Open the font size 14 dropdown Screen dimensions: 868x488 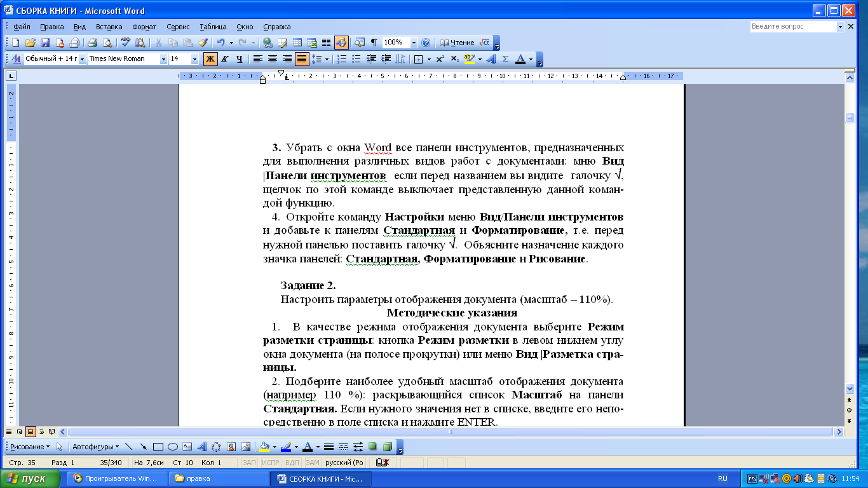[194, 59]
